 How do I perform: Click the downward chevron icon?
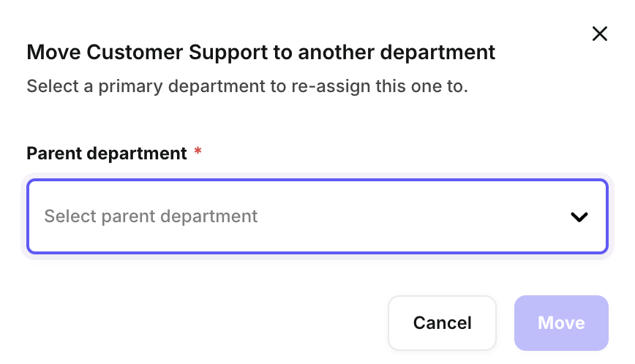tap(579, 217)
